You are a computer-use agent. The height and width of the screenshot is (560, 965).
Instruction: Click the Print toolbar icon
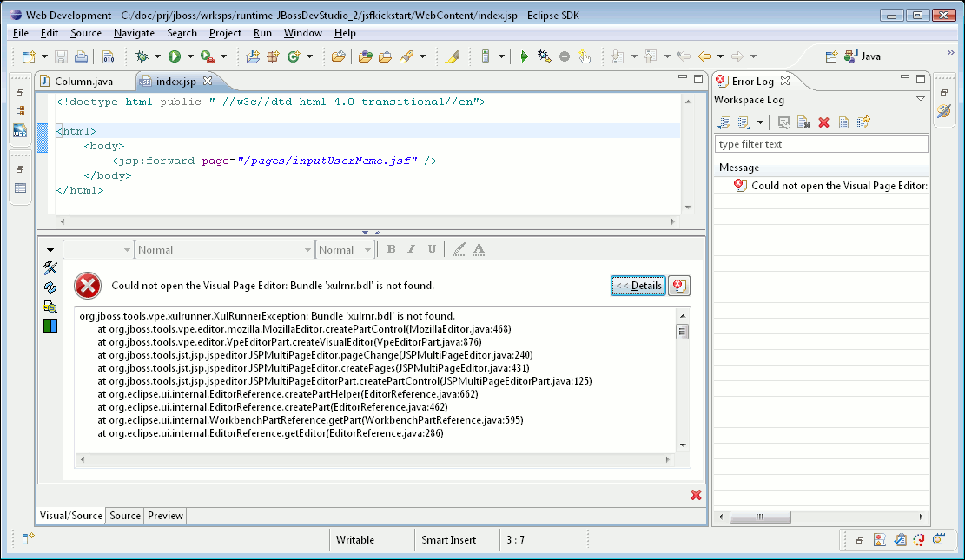tap(81, 56)
